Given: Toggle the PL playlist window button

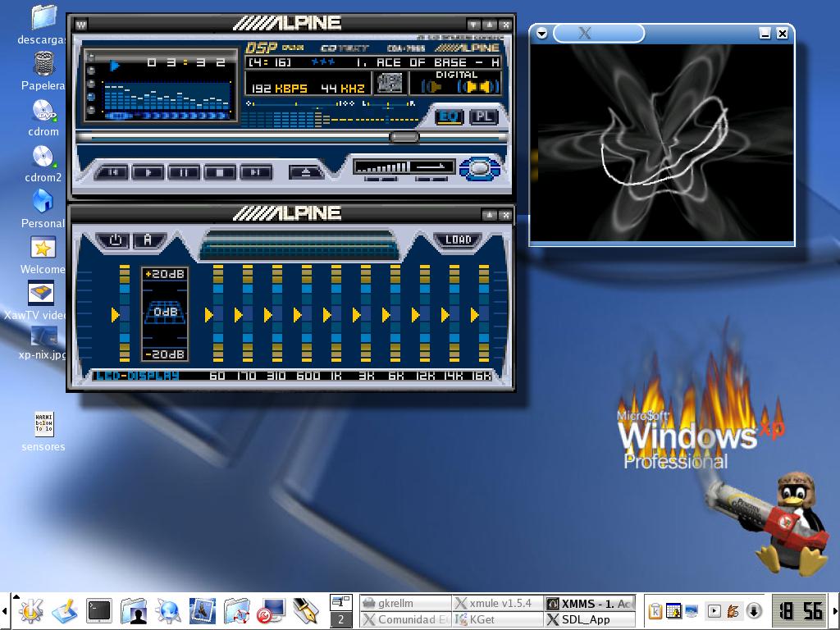Looking at the screenshot, I should pyautogui.click(x=483, y=116).
